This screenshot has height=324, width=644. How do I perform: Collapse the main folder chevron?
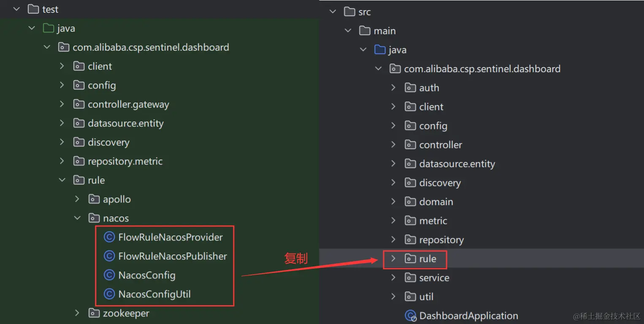click(348, 31)
